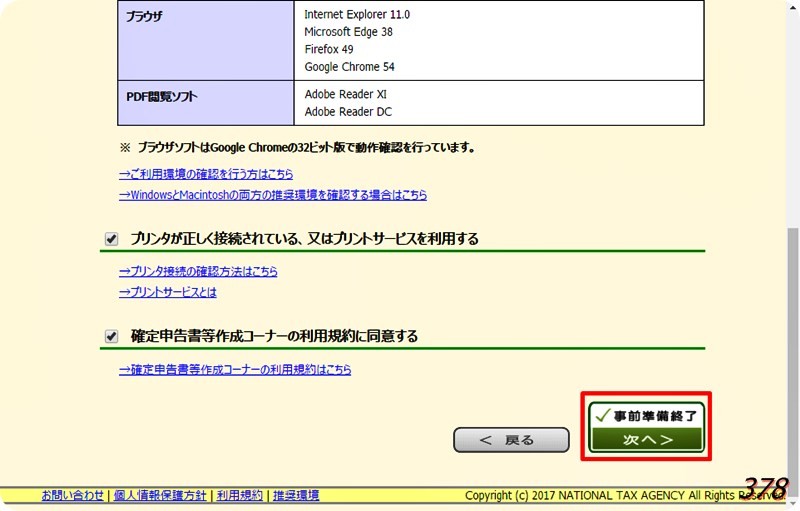Open プリントサービスとは link

(x=168, y=292)
